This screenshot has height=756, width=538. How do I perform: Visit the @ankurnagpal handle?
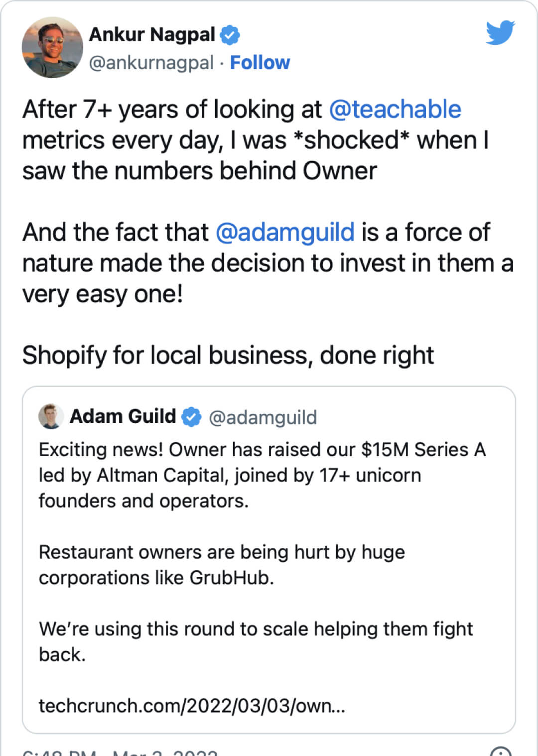[x=151, y=63]
